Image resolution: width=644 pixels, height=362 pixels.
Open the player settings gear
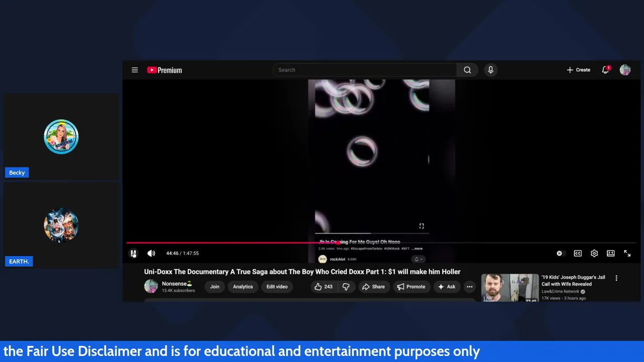pyautogui.click(x=594, y=253)
